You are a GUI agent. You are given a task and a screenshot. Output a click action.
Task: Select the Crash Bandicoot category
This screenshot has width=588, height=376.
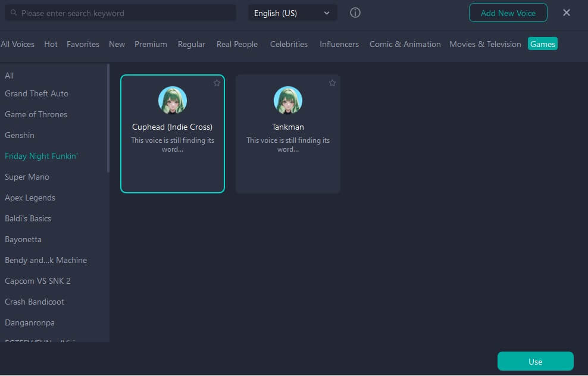[x=35, y=302]
